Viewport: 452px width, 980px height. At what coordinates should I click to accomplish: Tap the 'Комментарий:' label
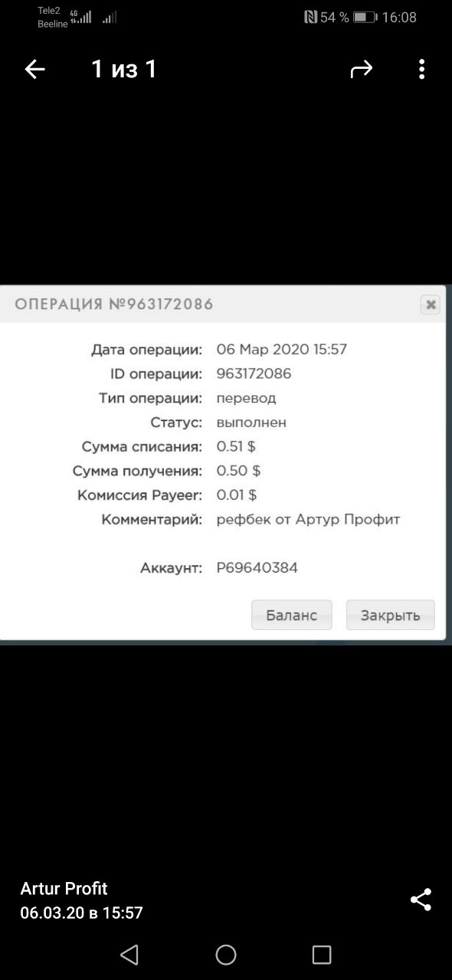pos(152,520)
